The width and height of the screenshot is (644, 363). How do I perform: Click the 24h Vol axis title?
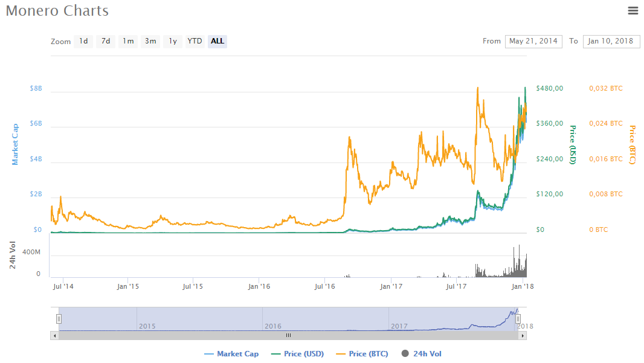click(12, 255)
